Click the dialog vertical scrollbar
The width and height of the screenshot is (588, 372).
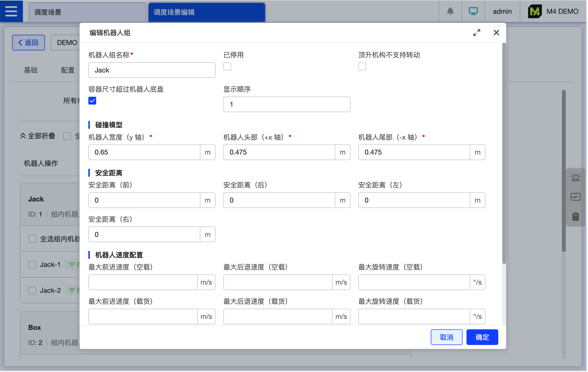[504, 153]
